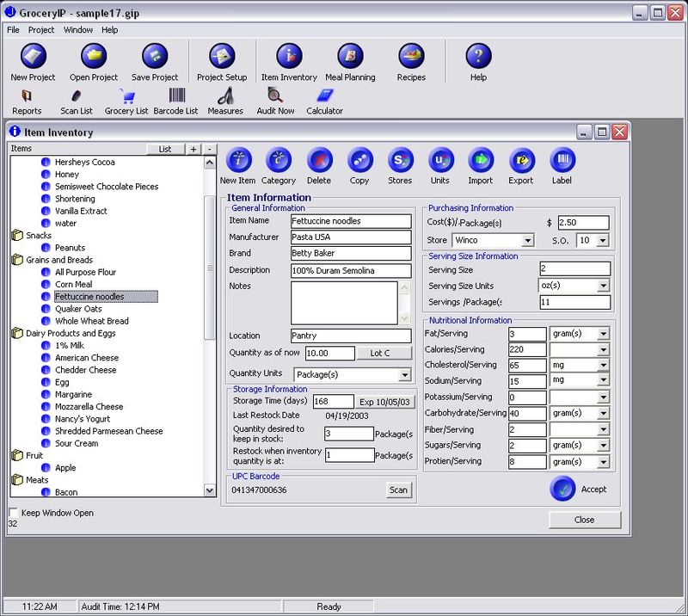Click the Location field containing Pantry
The height and width of the screenshot is (616, 688).
click(351, 336)
